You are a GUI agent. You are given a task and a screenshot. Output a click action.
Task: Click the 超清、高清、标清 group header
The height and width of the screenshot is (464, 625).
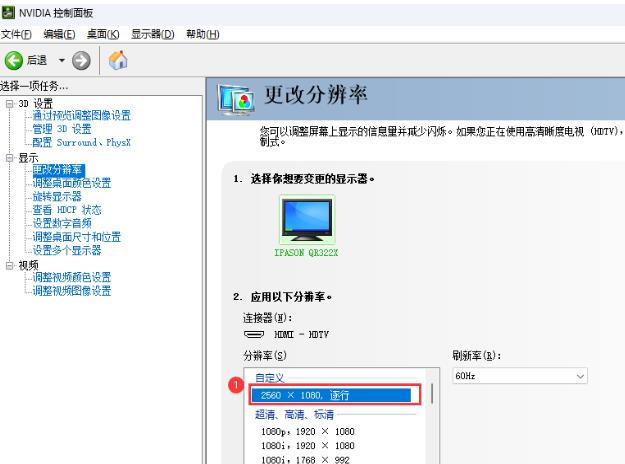295,415
